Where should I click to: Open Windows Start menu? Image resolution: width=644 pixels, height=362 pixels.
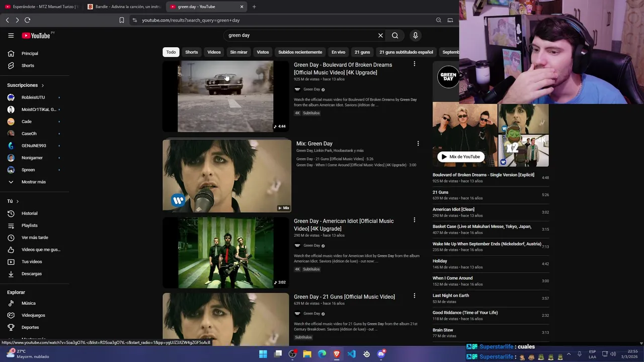(263, 354)
